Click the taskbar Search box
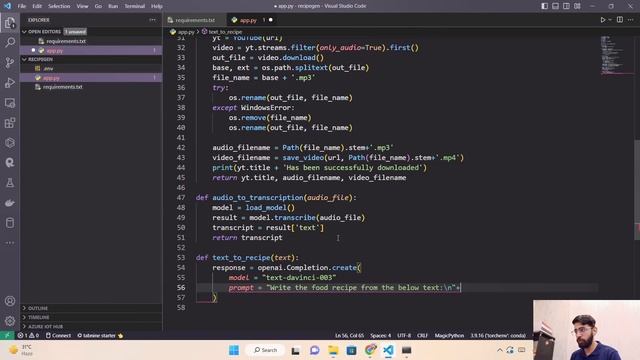 point(265,350)
